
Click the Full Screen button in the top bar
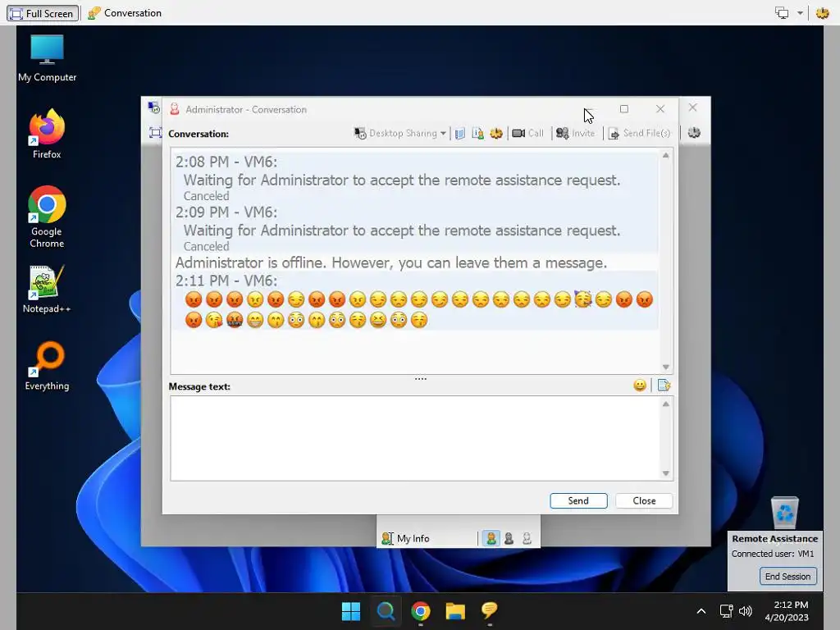(43, 13)
